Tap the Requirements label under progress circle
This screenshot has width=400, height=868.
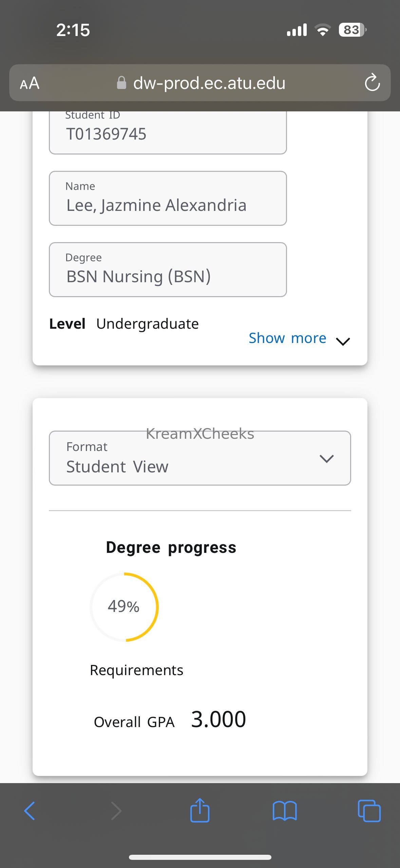136,670
